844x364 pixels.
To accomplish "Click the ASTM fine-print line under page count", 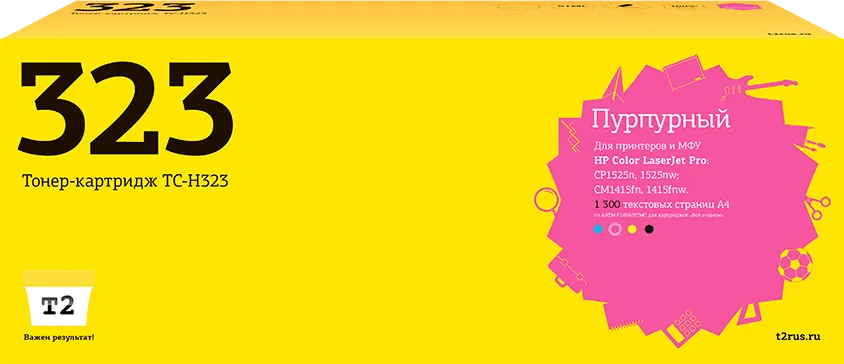I will tap(658, 215).
